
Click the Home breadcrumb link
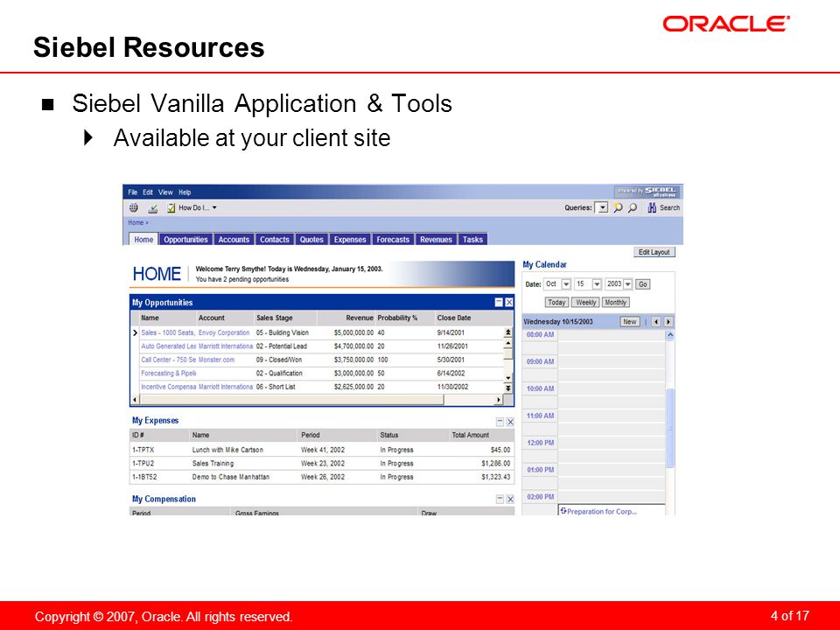coord(136,223)
